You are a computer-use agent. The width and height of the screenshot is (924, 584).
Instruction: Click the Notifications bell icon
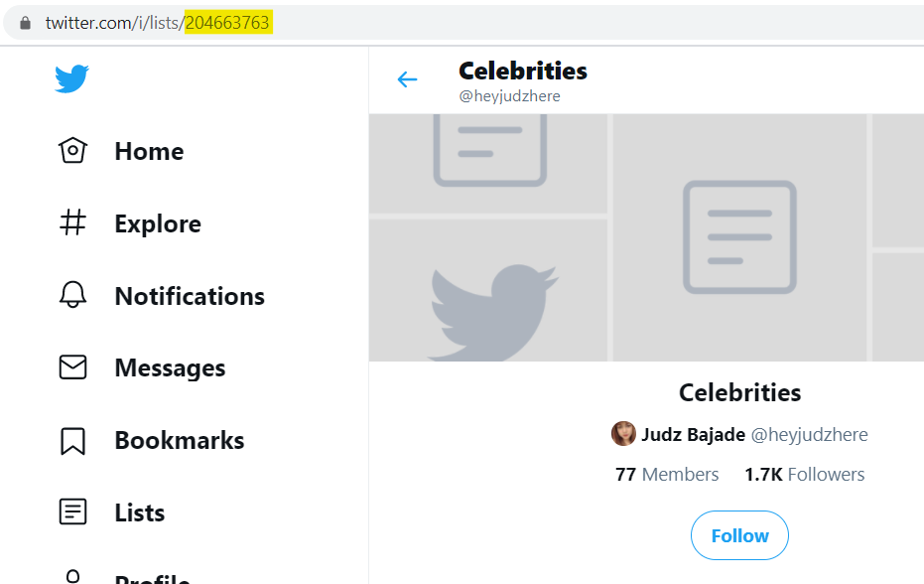pos(73,295)
